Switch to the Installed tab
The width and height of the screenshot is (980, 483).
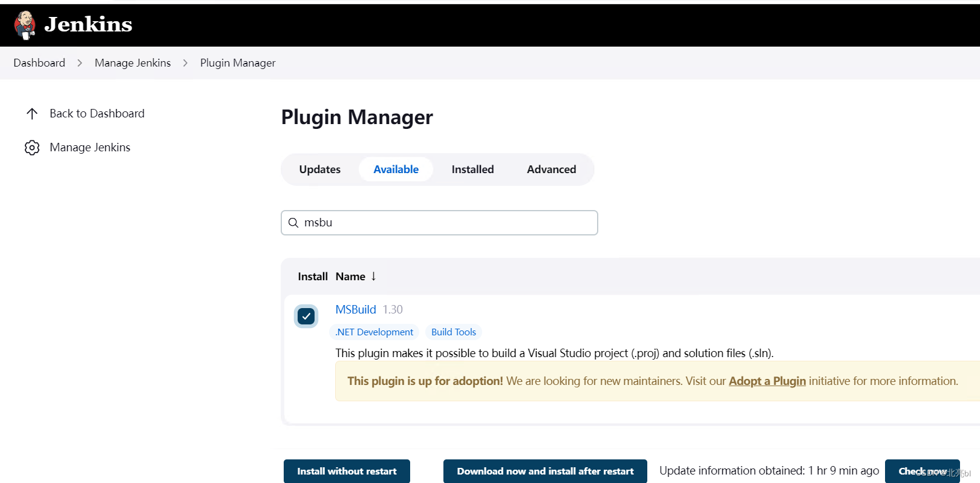click(472, 169)
